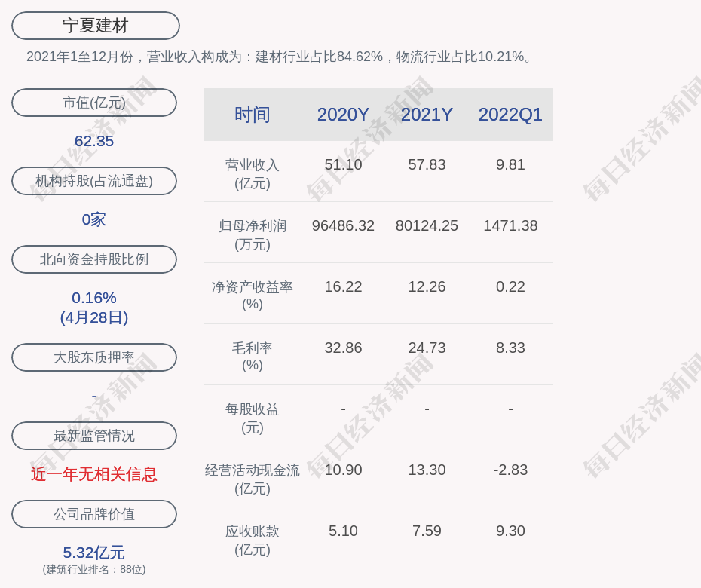This screenshot has height=588, width=701.
Task: Select net profit value 80124.25
Action: pos(427,225)
